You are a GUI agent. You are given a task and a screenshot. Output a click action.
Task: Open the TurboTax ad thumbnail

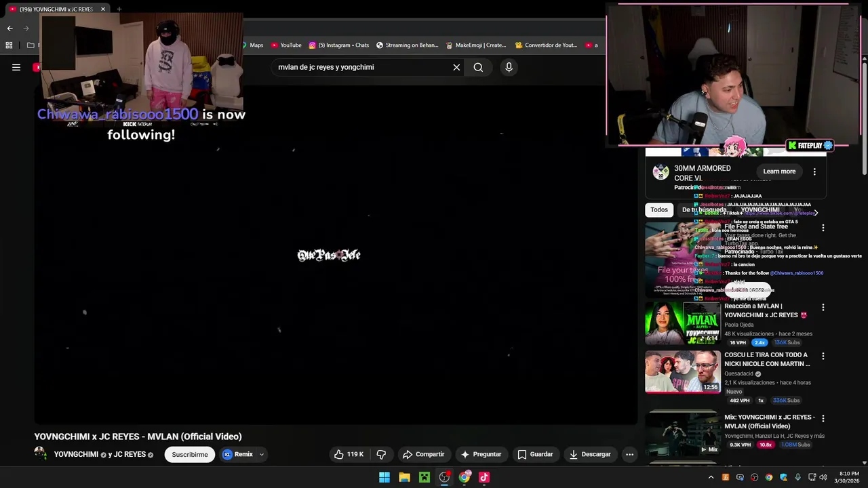683,261
